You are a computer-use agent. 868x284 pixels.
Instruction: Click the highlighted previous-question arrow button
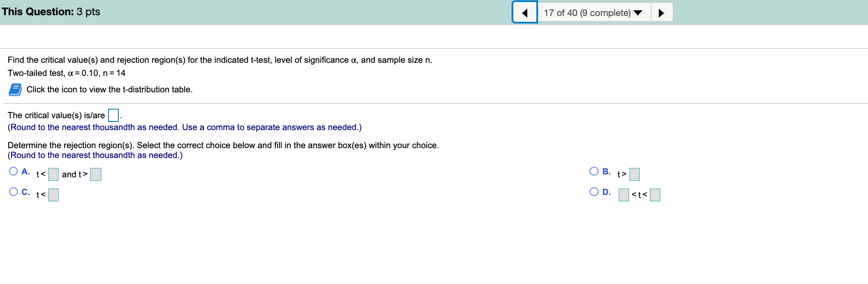[525, 12]
